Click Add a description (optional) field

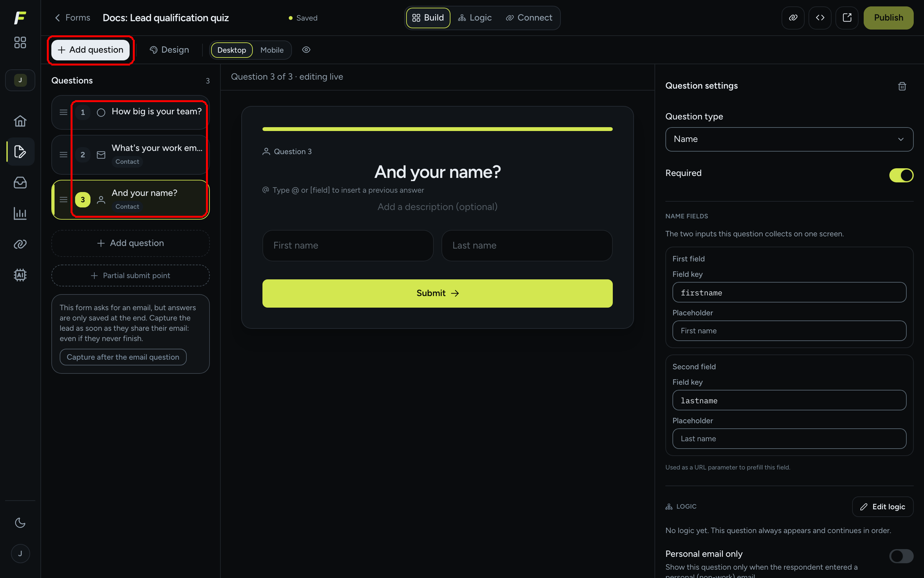click(437, 207)
